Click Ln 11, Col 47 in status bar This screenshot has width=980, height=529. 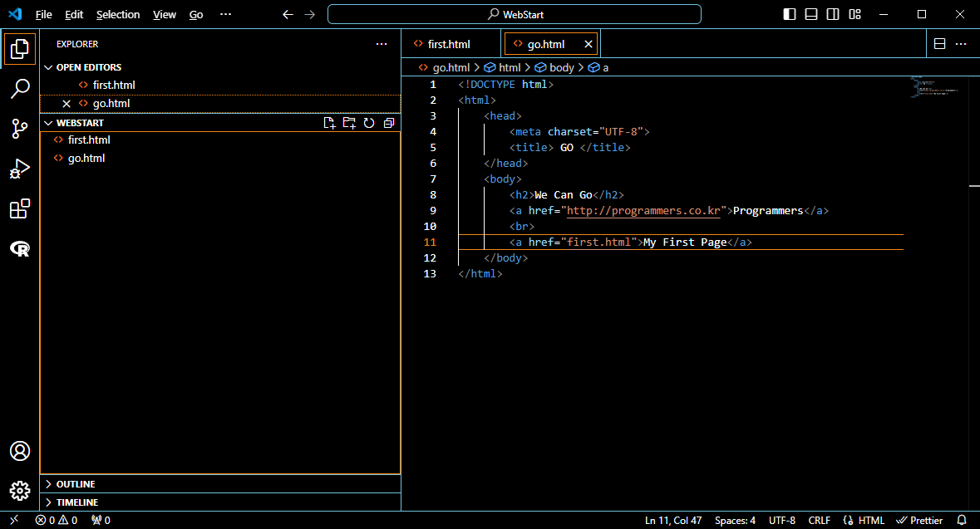(673, 520)
